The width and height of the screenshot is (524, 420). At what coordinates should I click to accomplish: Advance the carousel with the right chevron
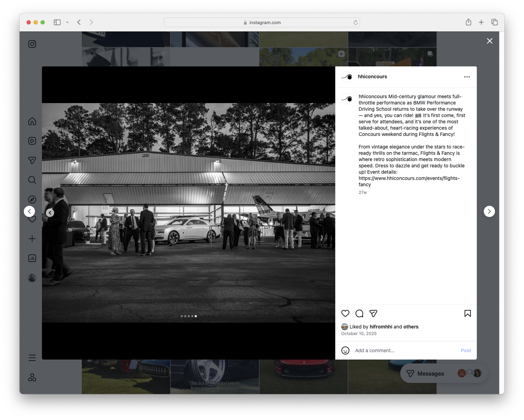pos(489,211)
